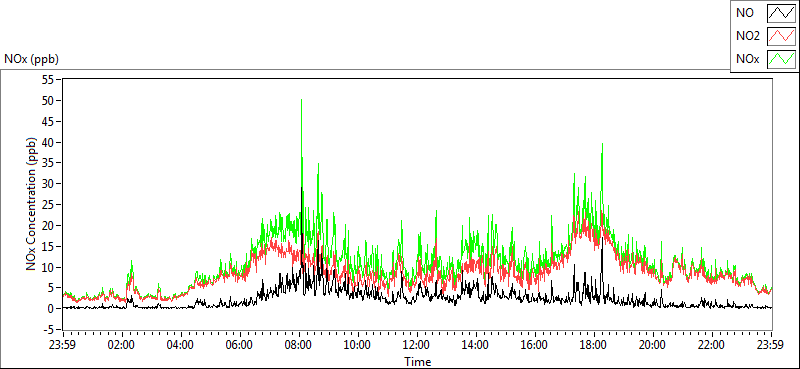Click the green NOx peak near 50 ppb

click(x=302, y=101)
